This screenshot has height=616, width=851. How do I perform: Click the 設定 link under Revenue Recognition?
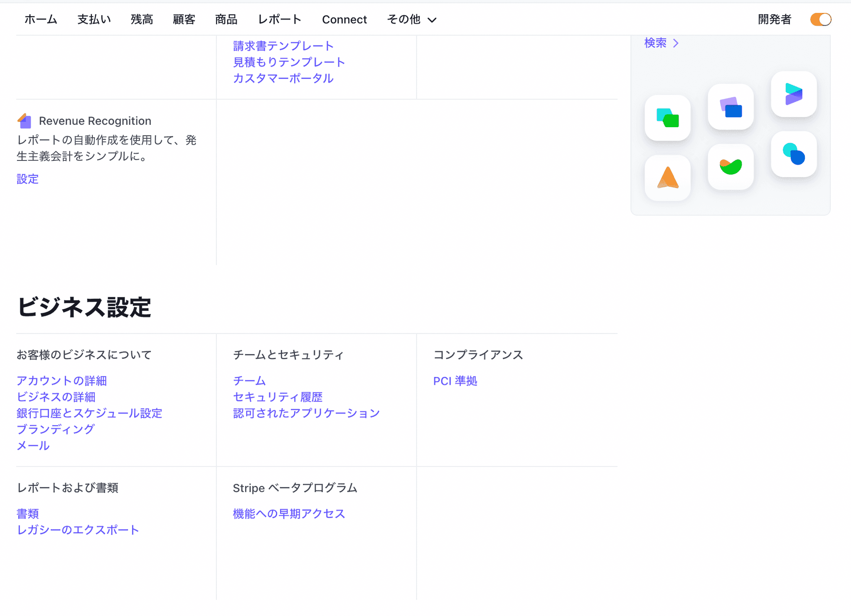click(27, 179)
